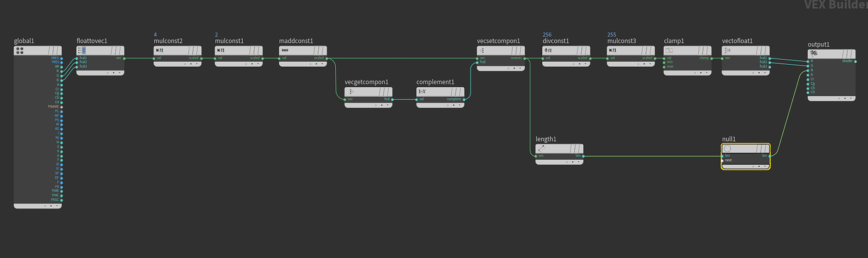Screen dimensions: 868x258
Task: Click the min input port on clamp1
Action: click(664, 62)
